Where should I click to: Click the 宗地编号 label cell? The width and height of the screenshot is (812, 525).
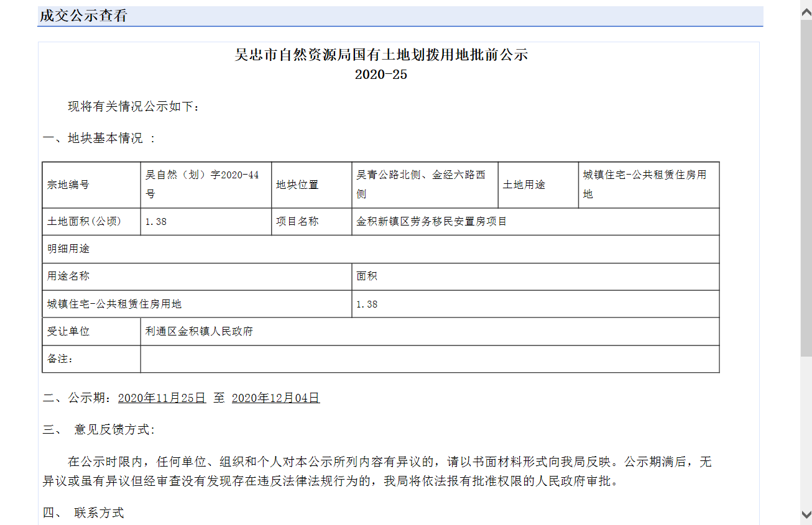91,185
